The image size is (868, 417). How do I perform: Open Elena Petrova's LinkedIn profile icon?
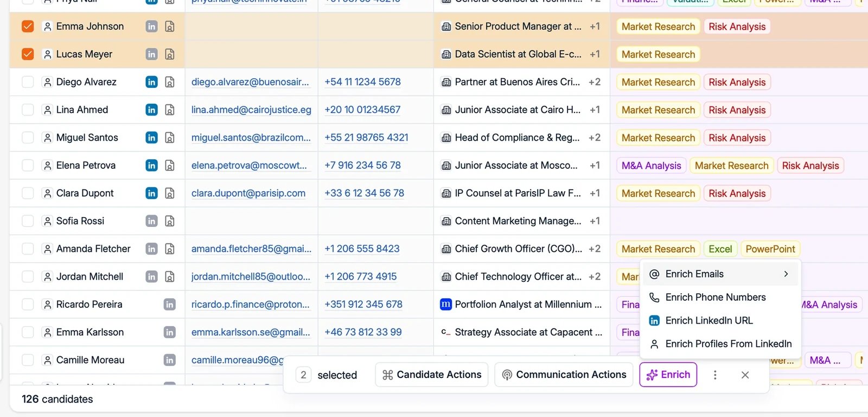tap(152, 166)
